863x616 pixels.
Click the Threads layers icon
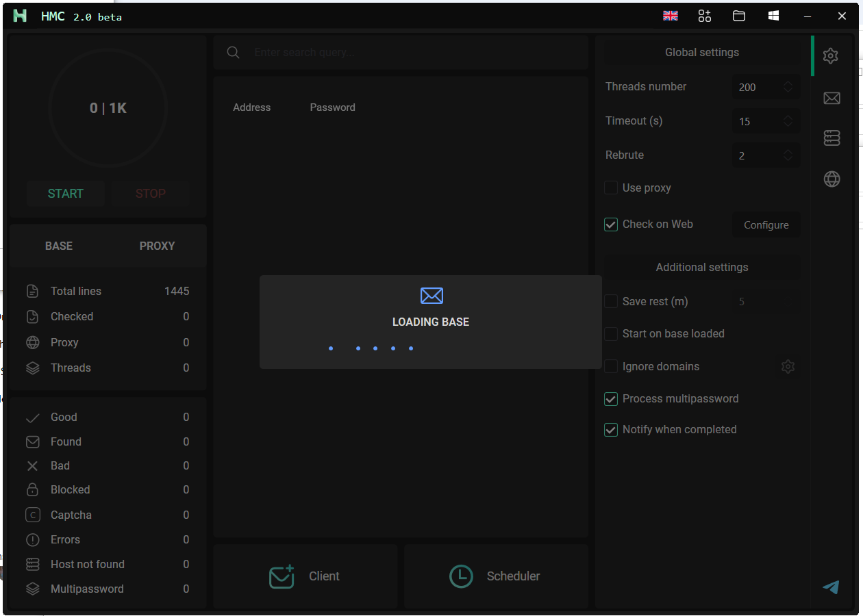(32, 368)
